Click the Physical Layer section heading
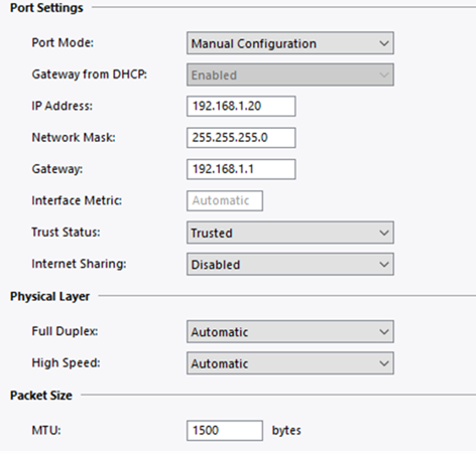476x454 pixels. click(x=50, y=296)
